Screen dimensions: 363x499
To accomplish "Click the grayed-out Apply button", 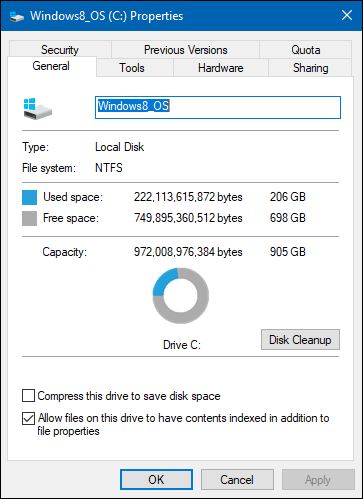I will point(318,480).
